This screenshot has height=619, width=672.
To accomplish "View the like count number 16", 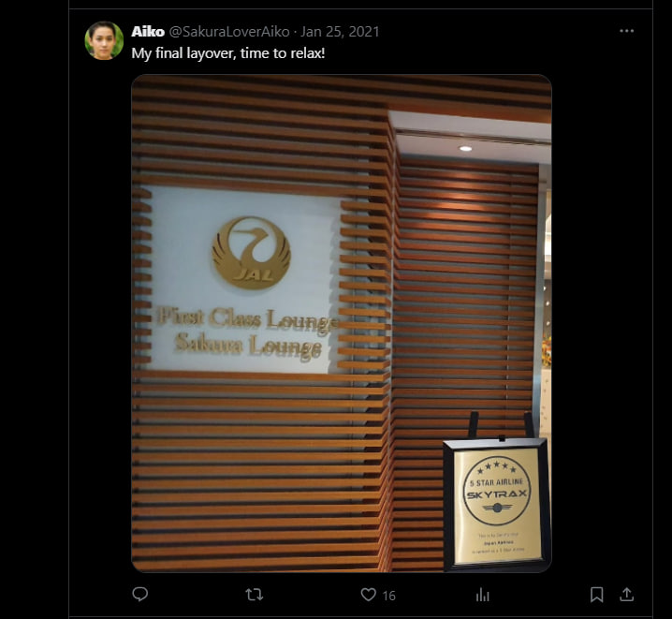I will (x=388, y=596).
